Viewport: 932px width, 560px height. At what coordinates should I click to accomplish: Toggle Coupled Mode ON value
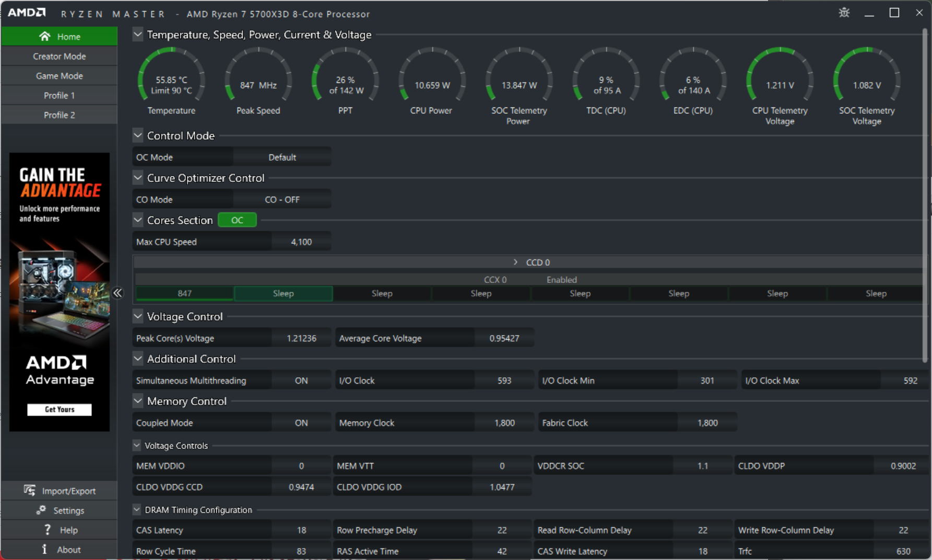[301, 423]
